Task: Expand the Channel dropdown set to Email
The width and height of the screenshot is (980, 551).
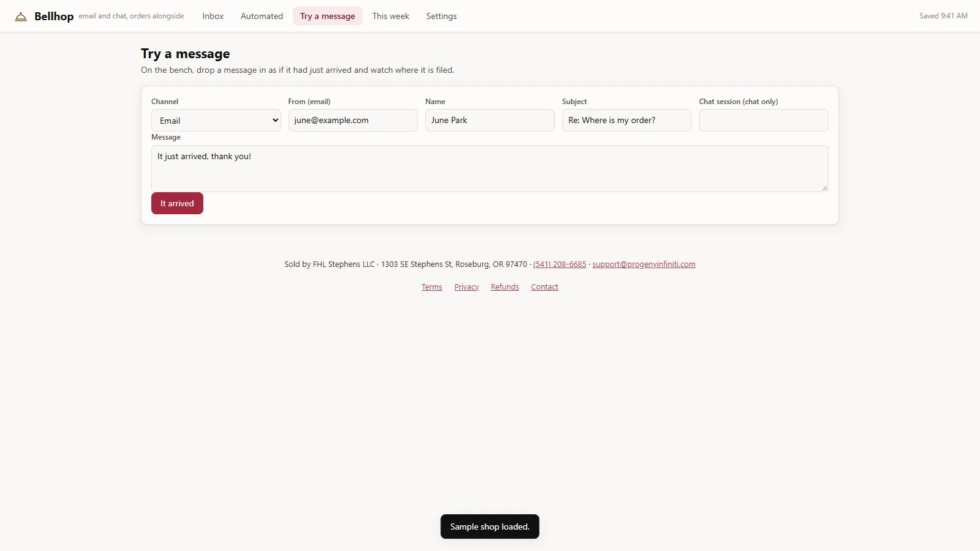Action: point(216,121)
